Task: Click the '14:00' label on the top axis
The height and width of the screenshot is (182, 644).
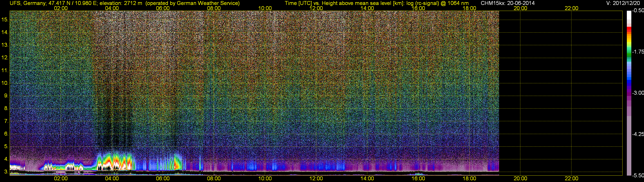Action: tap(367, 8)
